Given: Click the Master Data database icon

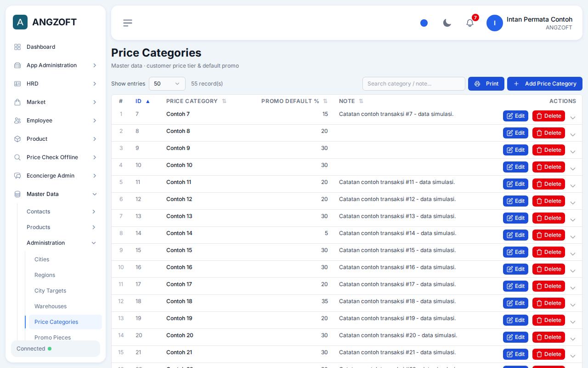Looking at the screenshot, I should [x=17, y=194].
